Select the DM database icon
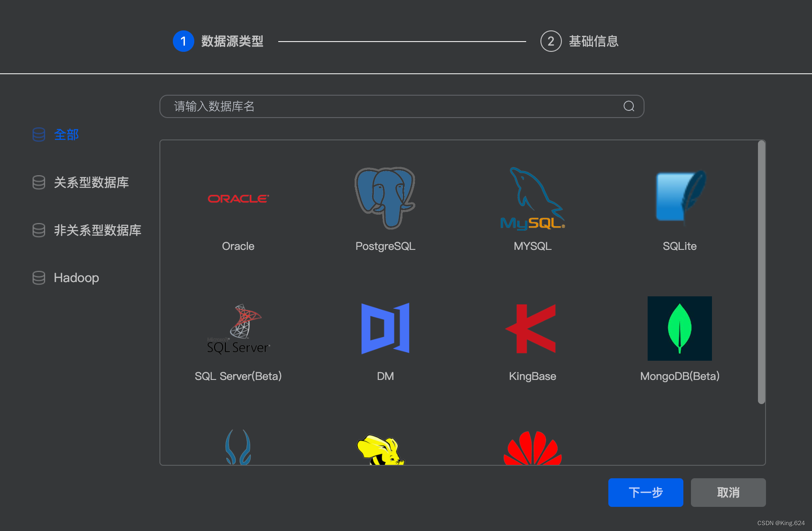This screenshot has height=531, width=812. (x=385, y=329)
